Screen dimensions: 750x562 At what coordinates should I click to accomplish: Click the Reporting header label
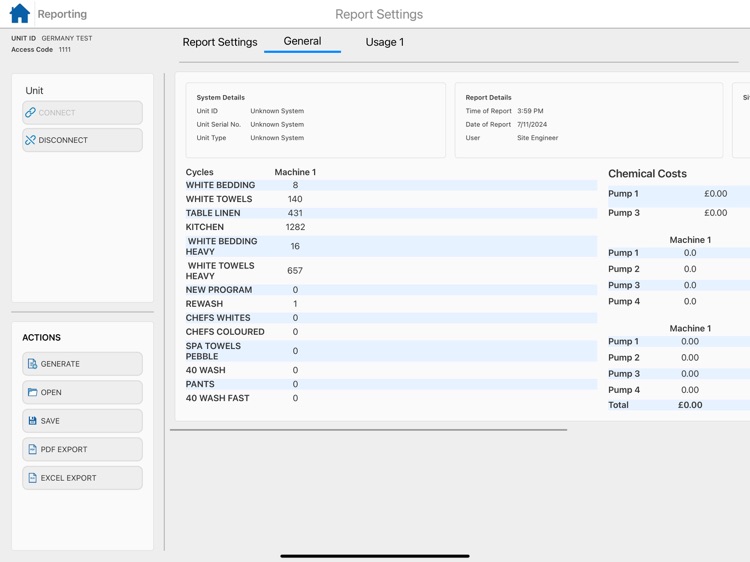coord(62,14)
